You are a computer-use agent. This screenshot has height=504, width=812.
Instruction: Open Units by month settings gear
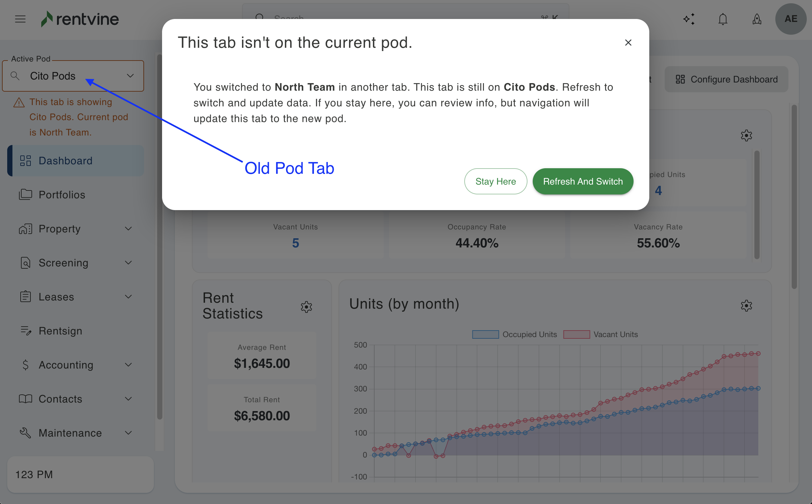coord(746,305)
